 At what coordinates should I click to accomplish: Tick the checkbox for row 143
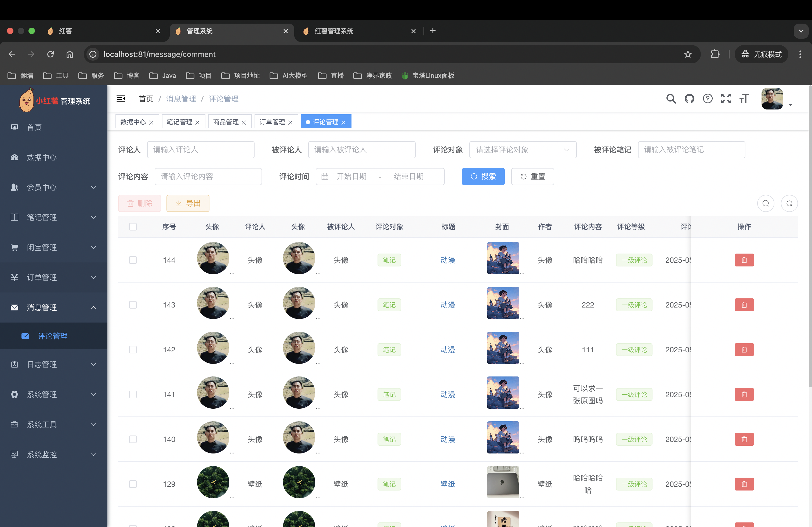click(133, 305)
